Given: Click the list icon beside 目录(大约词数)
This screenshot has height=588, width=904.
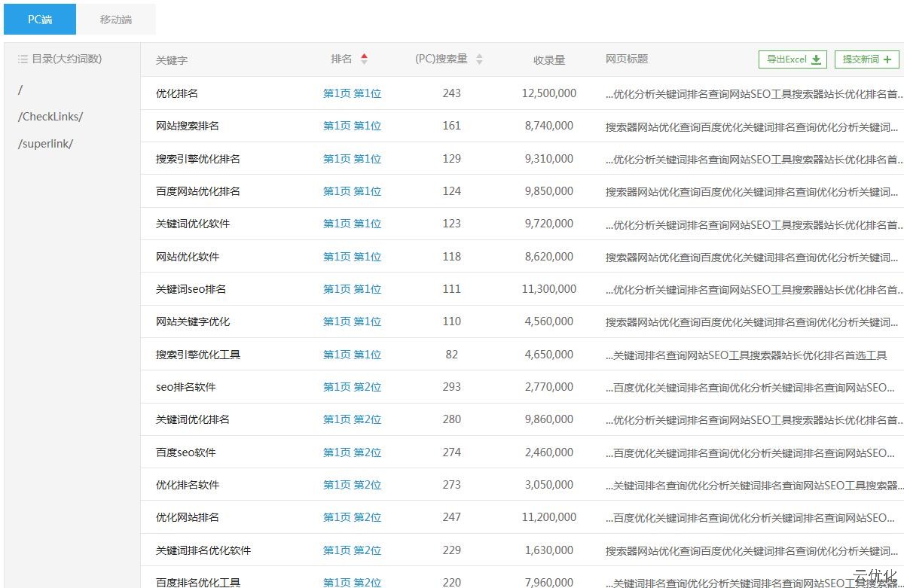Looking at the screenshot, I should (x=23, y=59).
